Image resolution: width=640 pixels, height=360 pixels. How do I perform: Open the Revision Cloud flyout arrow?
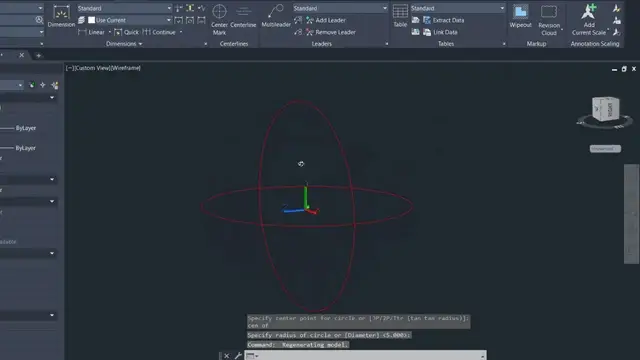(562, 29)
